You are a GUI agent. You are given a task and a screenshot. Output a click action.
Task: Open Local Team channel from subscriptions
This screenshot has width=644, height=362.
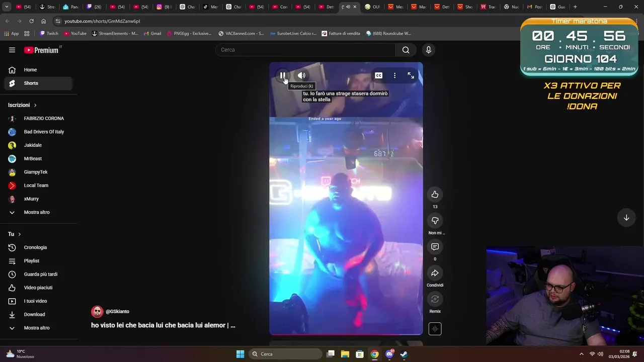(38, 186)
